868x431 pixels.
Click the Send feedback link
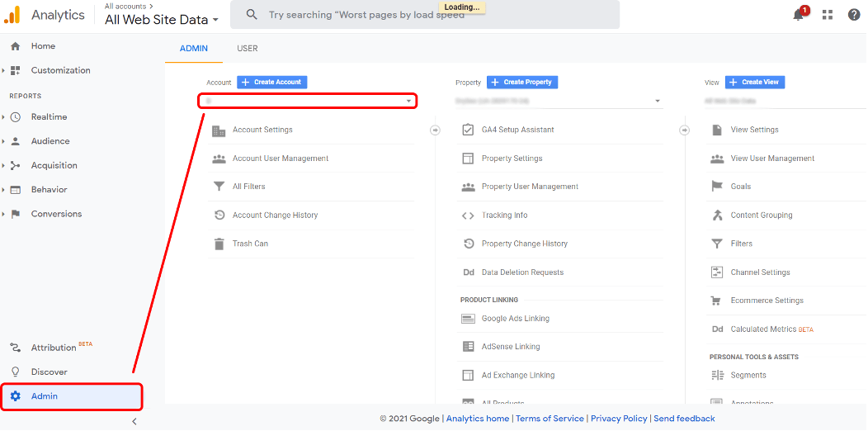click(x=684, y=419)
